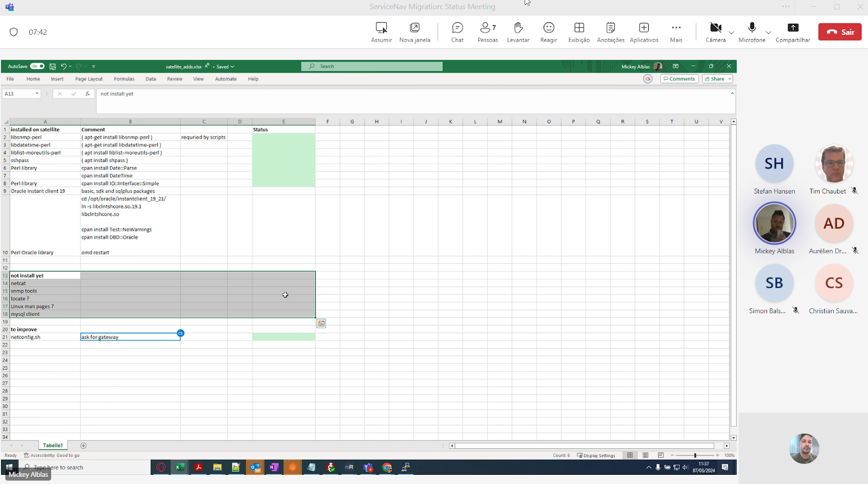Add a new sheet with plus icon
The image size is (868, 484).
[84, 446]
